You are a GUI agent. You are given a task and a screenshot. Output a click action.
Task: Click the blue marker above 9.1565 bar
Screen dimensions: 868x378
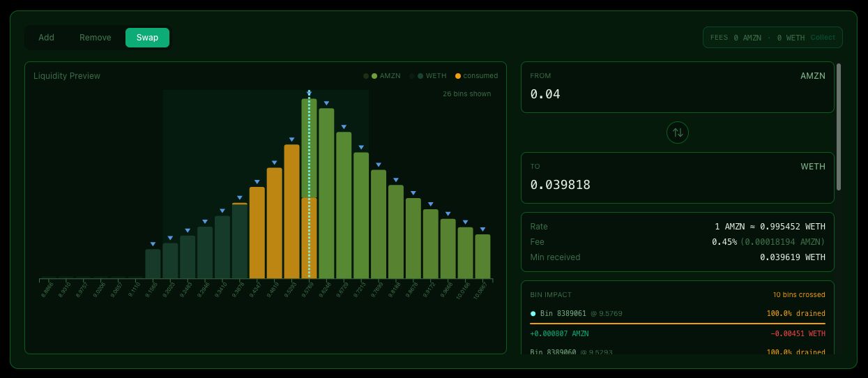pyautogui.click(x=153, y=244)
